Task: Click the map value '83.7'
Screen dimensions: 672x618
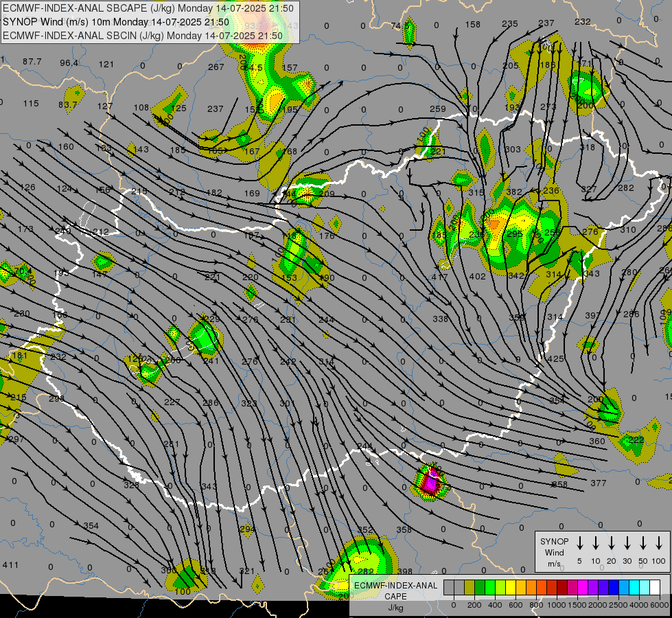Action: [68, 104]
